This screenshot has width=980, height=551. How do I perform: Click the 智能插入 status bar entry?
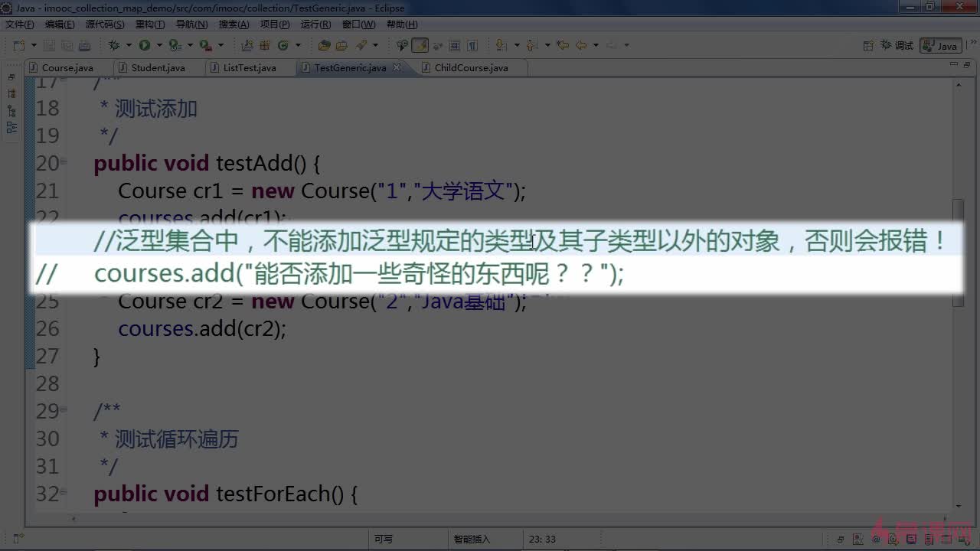coord(471,539)
